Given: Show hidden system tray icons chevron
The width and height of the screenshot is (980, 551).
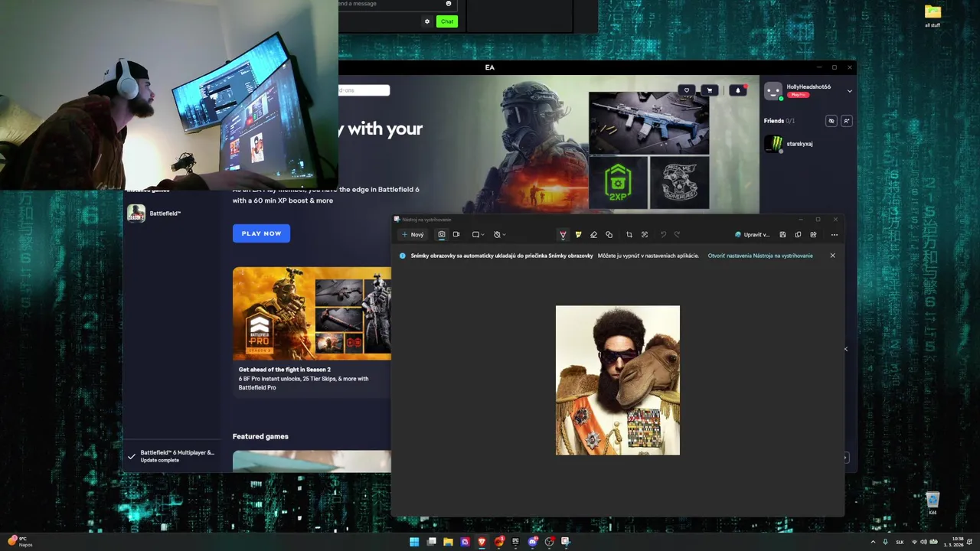Looking at the screenshot, I should [873, 542].
